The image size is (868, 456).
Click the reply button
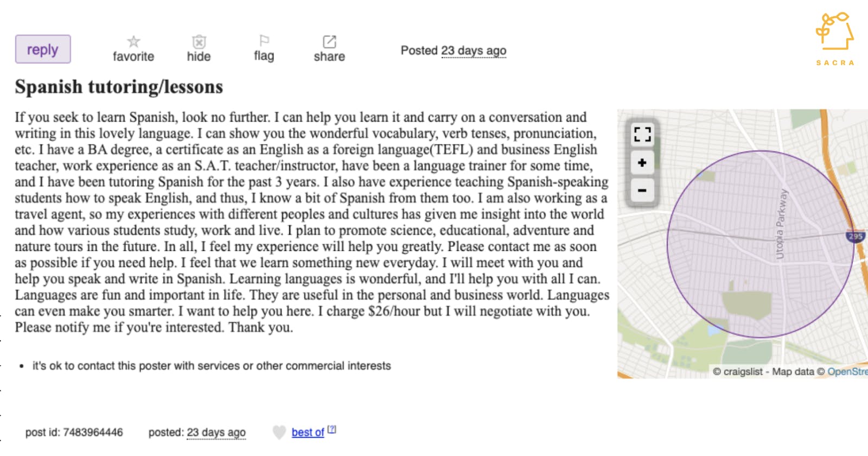(43, 49)
